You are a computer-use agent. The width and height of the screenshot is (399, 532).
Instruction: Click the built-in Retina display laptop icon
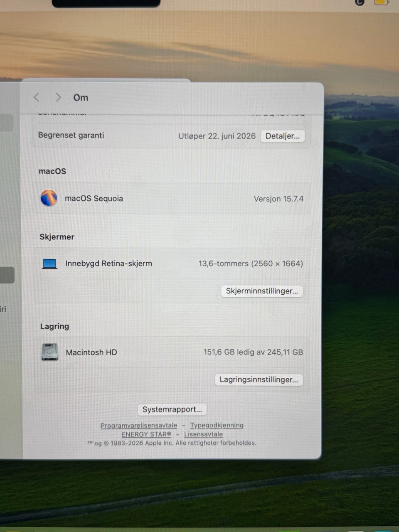(50, 264)
